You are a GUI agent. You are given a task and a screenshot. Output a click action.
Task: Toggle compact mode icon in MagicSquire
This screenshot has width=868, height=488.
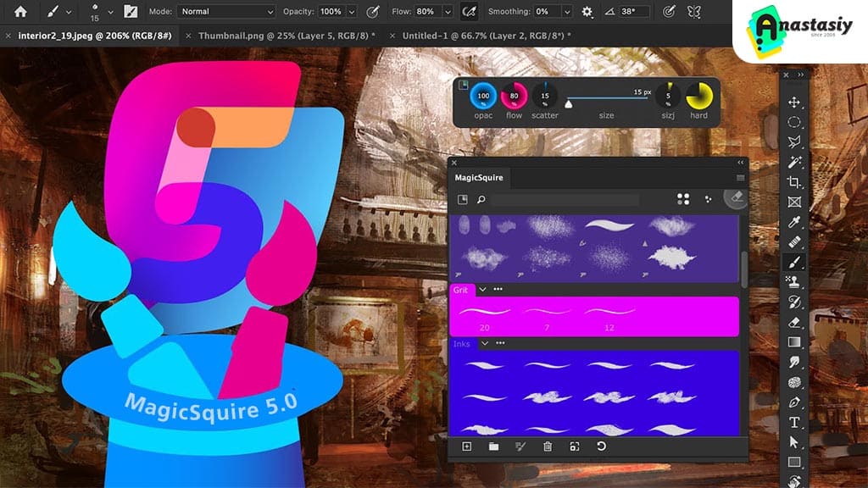point(463,199)
